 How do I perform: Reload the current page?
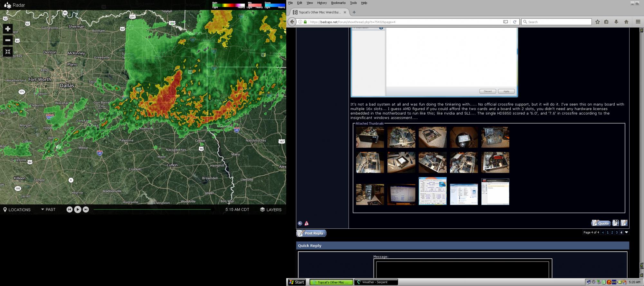[x=515, y=22]
